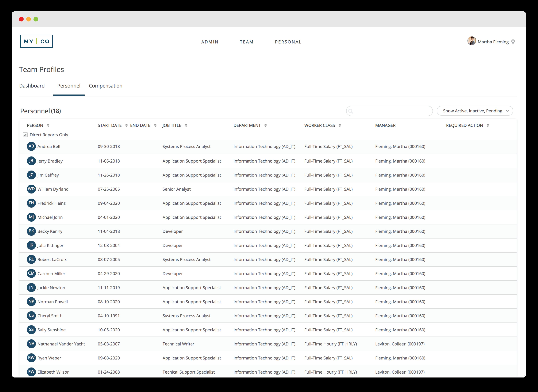
Task: Click the personnel search field
Action: (x=392, y=111)
